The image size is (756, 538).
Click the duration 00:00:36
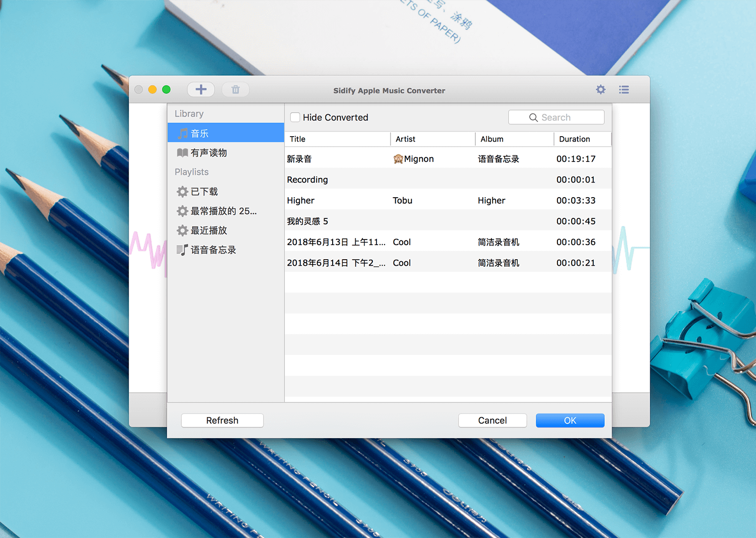(x=576, y=242)
